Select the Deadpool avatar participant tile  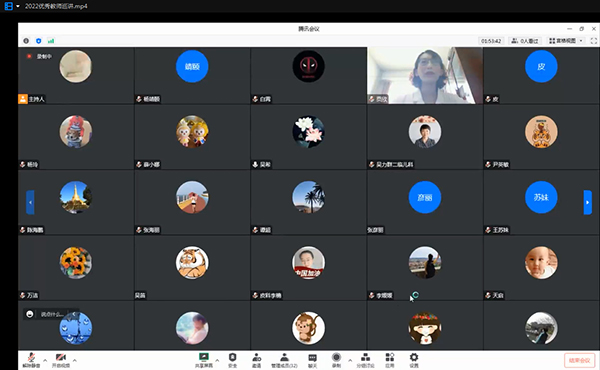tap(308, 75)
